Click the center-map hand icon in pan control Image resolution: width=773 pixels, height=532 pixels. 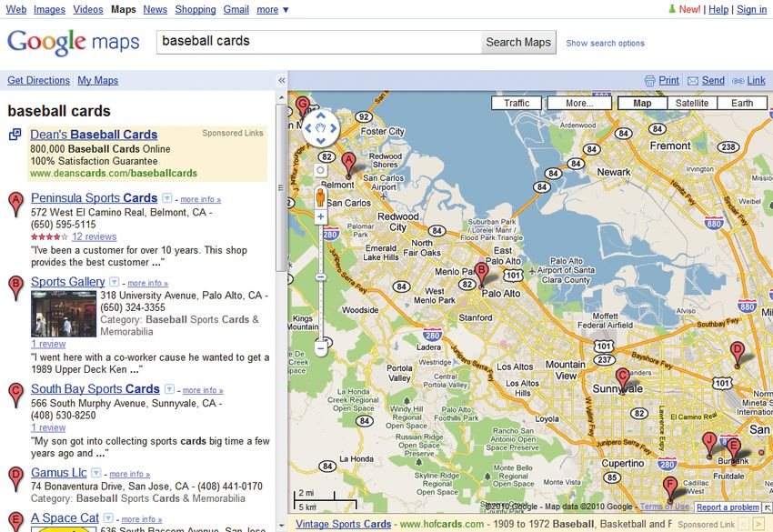coord(321,128)
